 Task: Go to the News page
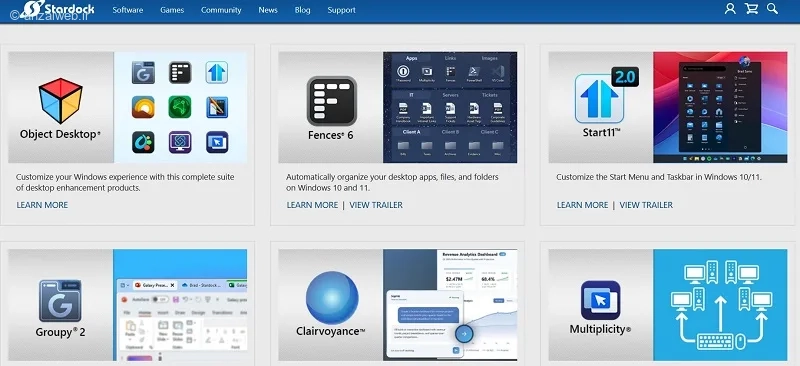(268, 10)
